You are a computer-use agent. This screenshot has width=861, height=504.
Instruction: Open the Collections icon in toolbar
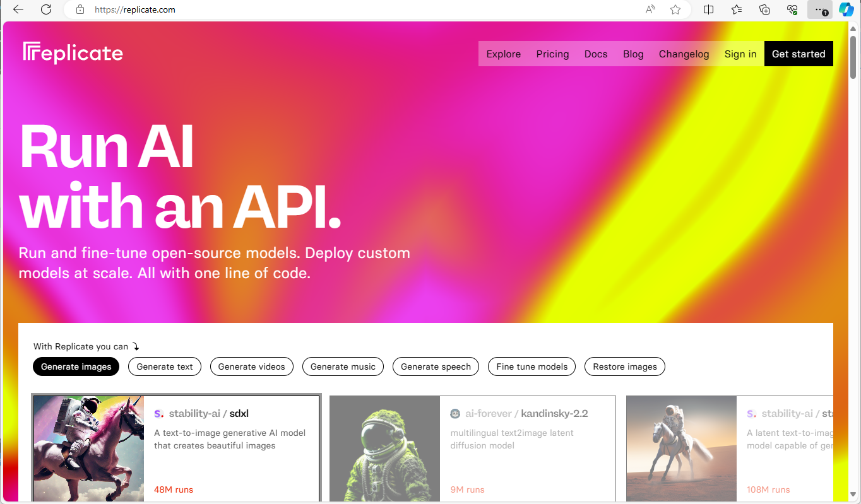click(x=764, y=9)
